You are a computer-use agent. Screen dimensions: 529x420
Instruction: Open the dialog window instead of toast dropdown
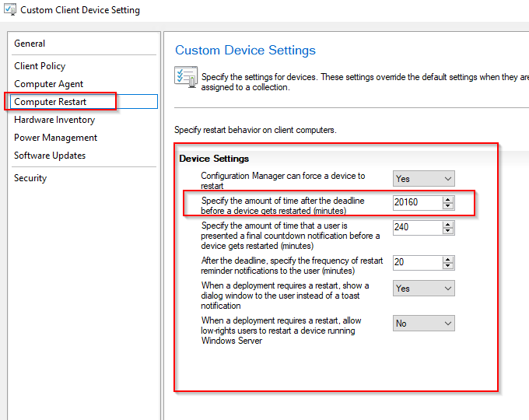point(424,289)
